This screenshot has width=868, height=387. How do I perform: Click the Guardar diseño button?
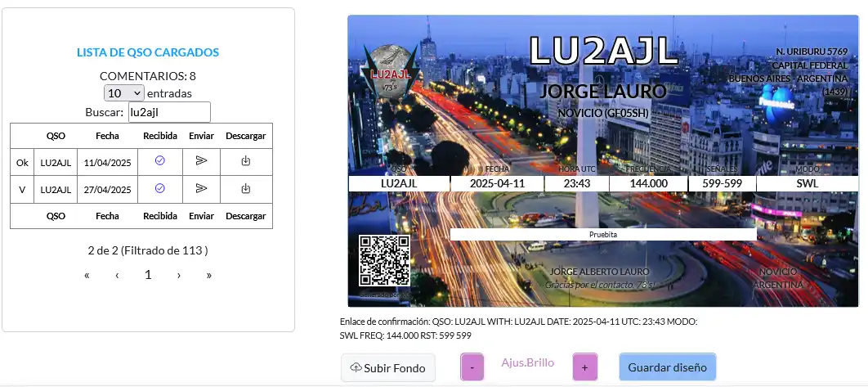coord(668,367)
